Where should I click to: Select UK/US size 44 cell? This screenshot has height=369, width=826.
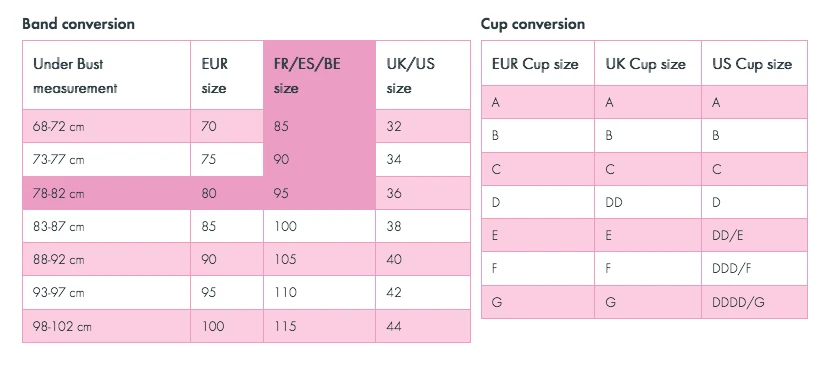point(423,326)
